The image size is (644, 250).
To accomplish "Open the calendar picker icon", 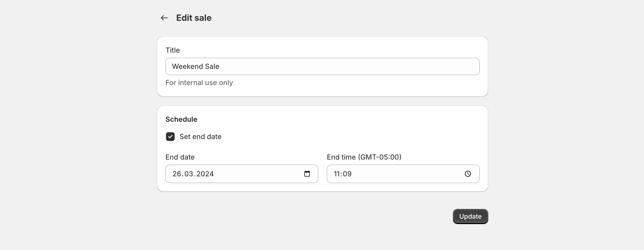I will click(307, 174).
